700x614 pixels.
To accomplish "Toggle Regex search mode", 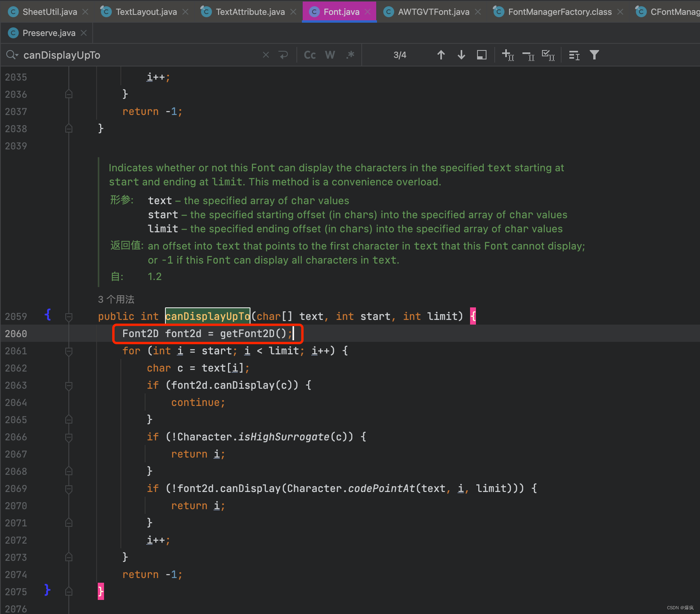I will click(350, 55).
